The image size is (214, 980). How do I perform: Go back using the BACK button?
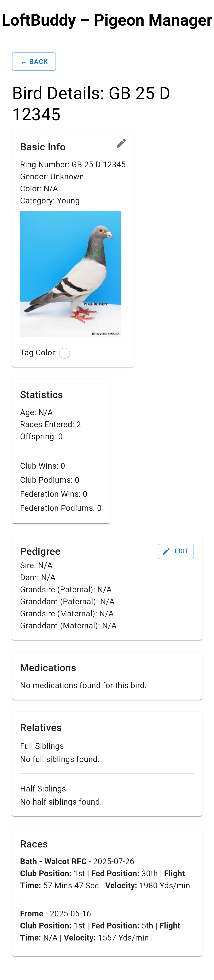(x=34, y=62)
